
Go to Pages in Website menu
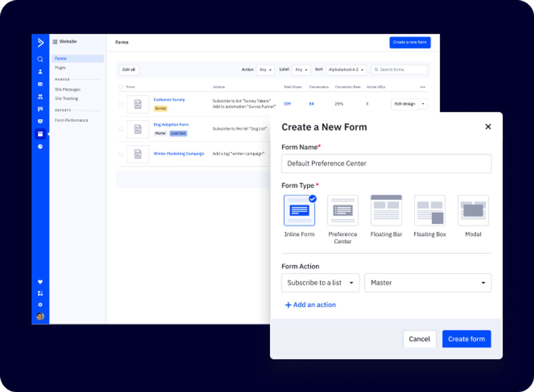tap(60, 68)
